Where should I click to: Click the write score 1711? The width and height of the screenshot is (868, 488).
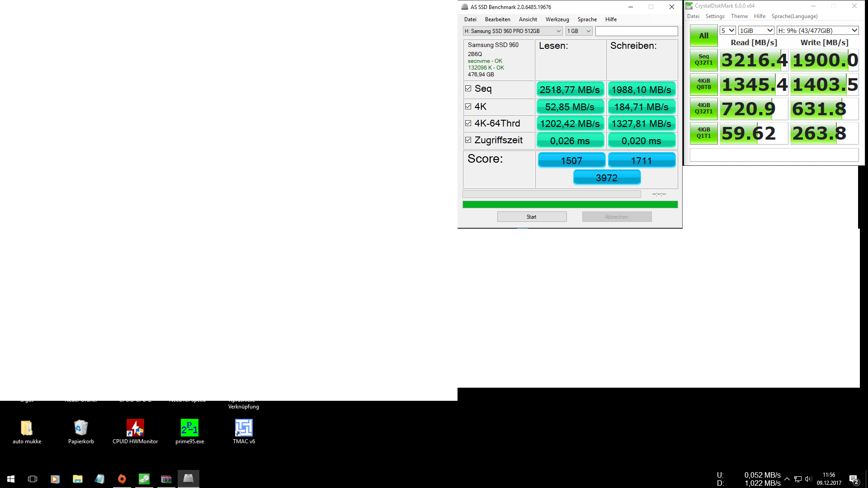point(642,160)
